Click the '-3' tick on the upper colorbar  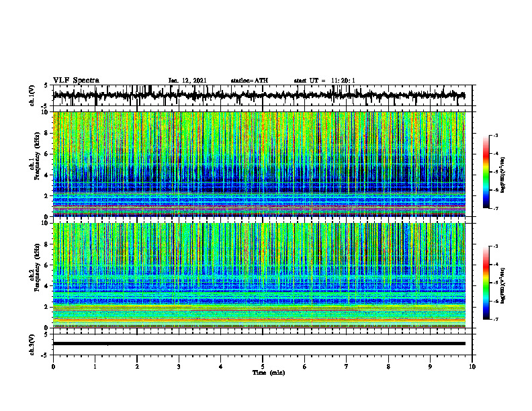tap(496, 135)
